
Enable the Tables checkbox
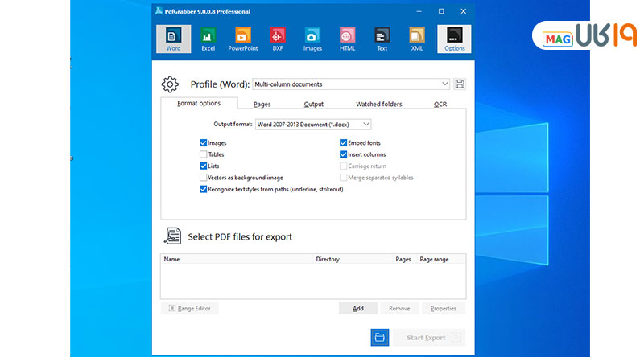203,154
